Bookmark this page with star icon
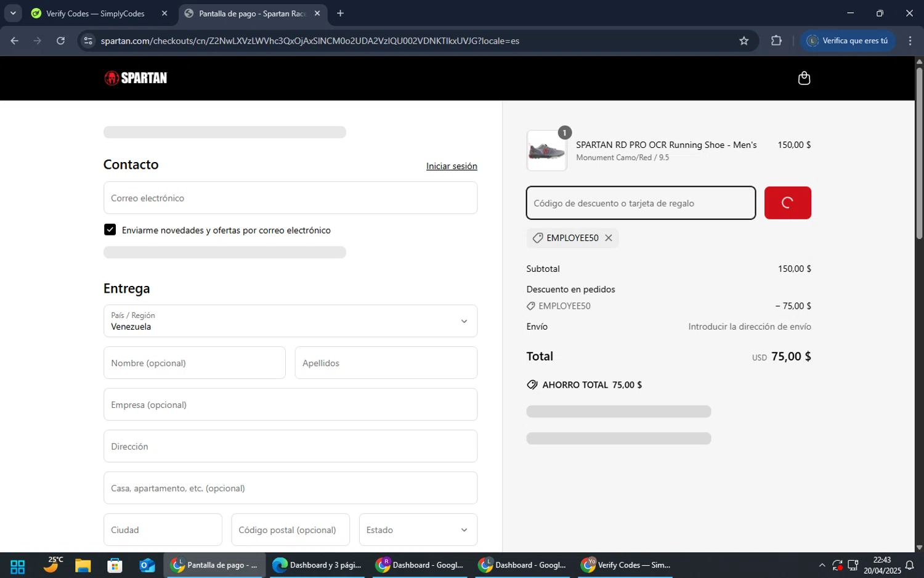The image size is (924, 578). pos(744,41)
